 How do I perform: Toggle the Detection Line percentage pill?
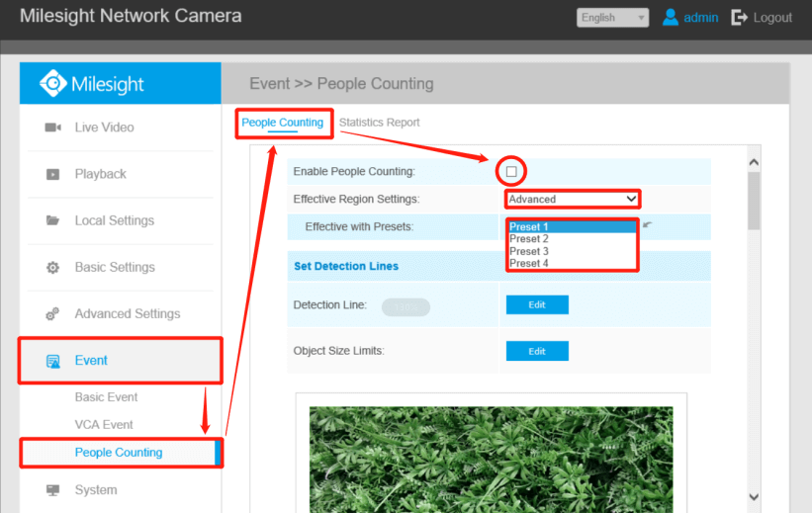[x=406, y=307]
